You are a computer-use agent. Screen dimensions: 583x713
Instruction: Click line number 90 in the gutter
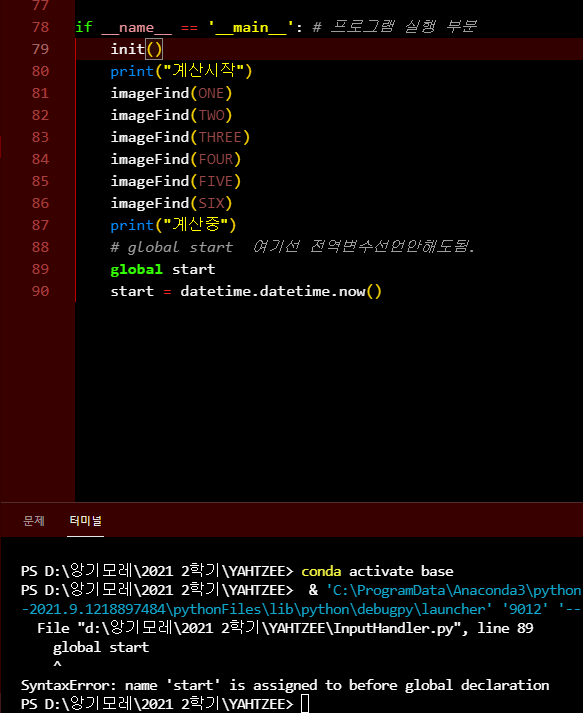click(40, 291)
